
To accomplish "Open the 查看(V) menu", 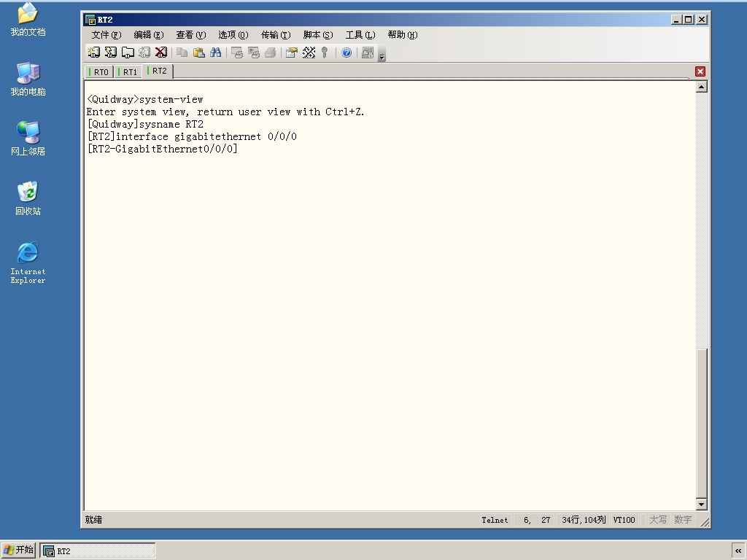I will click(190, 35).
